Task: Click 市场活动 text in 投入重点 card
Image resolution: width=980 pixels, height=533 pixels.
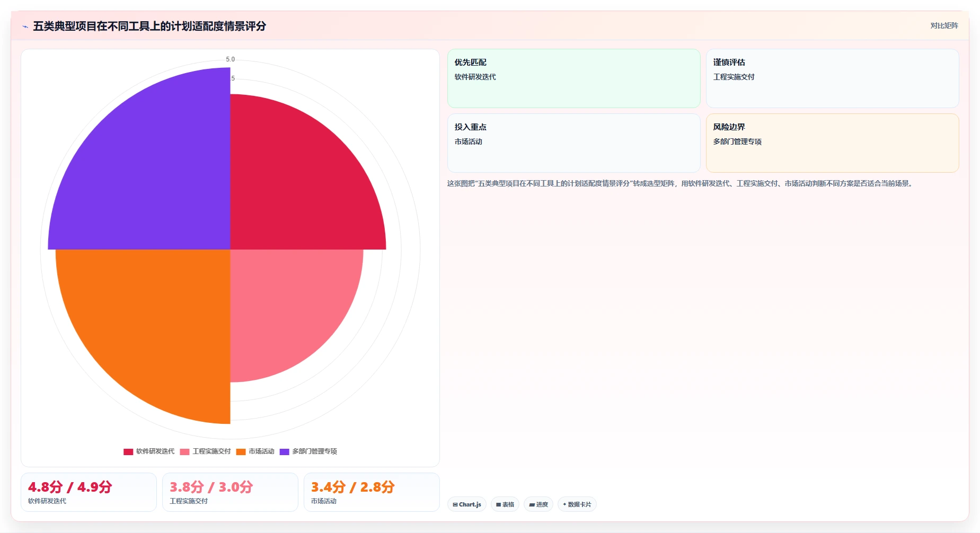Action: pos(468,141)
